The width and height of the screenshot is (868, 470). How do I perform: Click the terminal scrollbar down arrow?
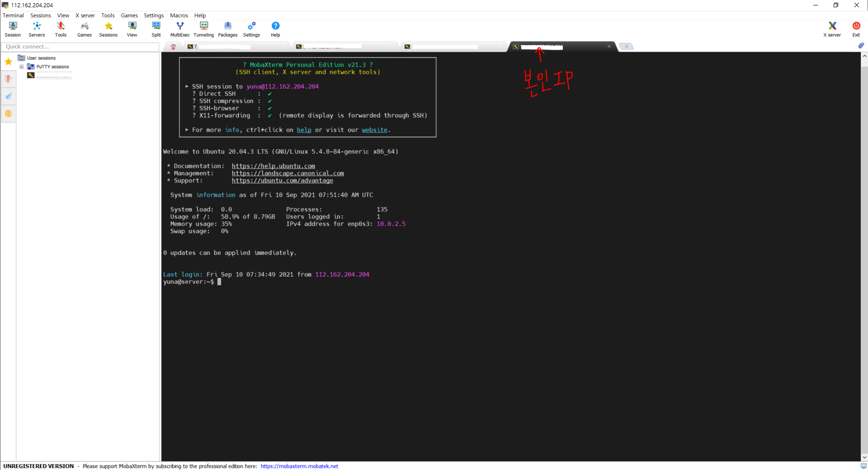(864, 457)
